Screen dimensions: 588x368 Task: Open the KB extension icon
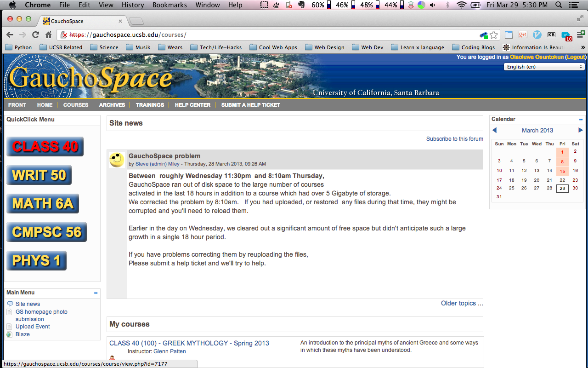tap(551, 34)
